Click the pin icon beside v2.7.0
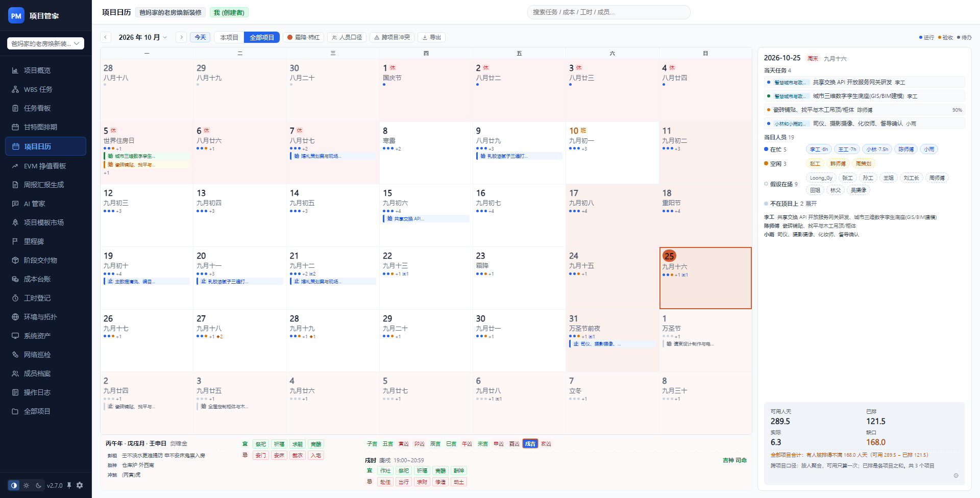This screenshot has height=498, width=980. (69, 485)
